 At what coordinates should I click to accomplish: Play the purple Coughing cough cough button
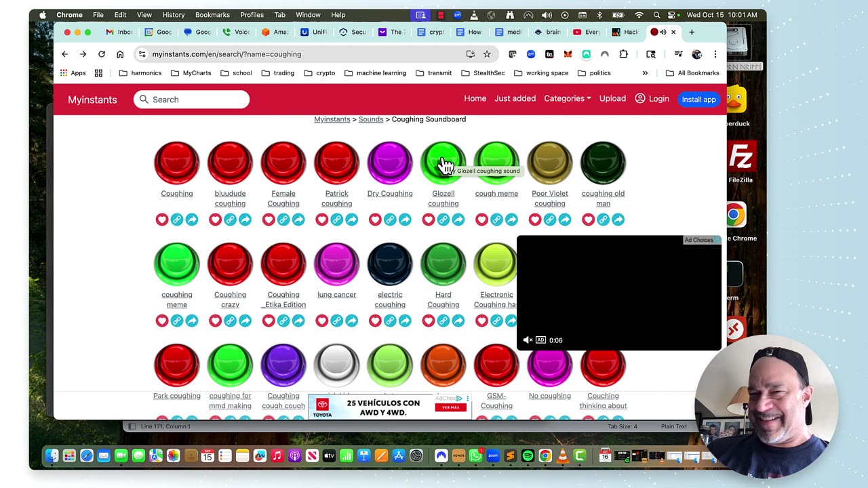click(283, 365)
